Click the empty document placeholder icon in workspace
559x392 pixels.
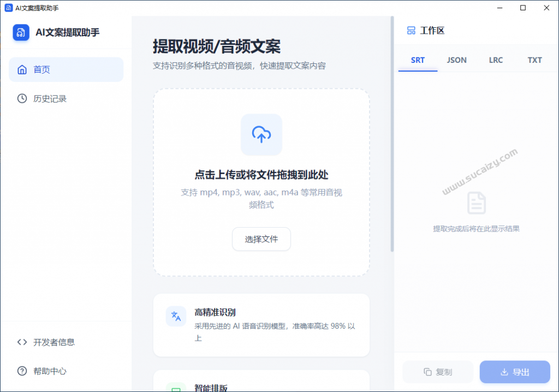point(476,203)
